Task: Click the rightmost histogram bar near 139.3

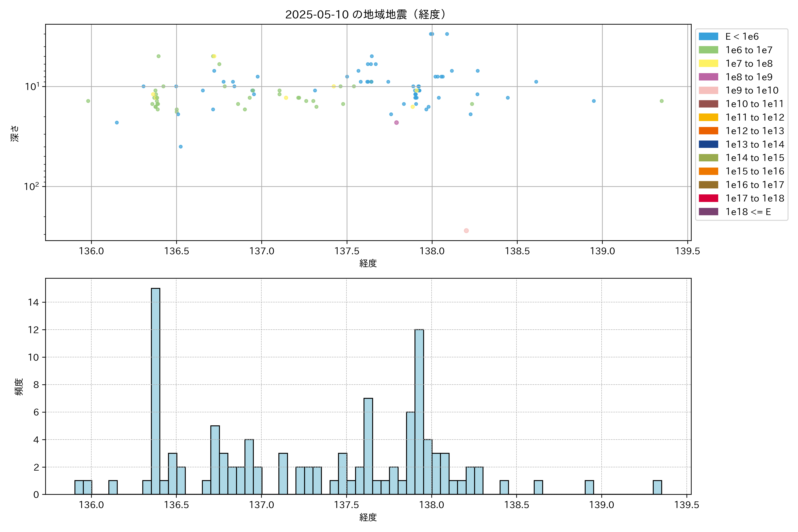Action: tap(657, 487)
